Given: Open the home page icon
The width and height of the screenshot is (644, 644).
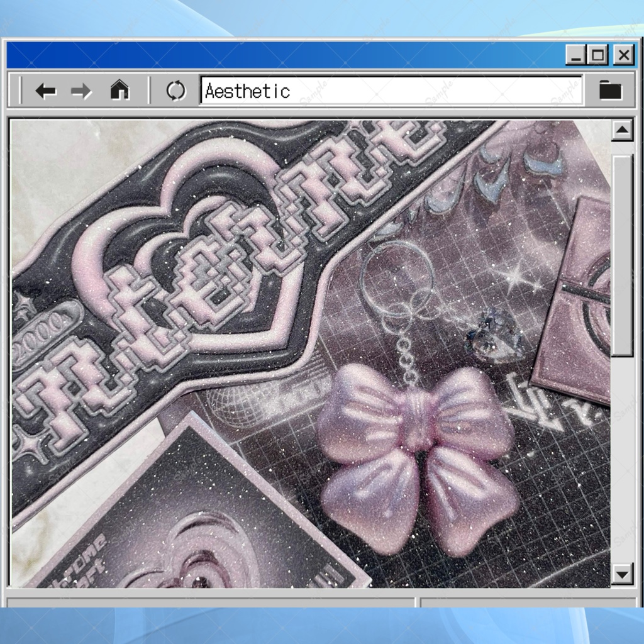Looking at the screenshot, I should [x=119, y=89].
